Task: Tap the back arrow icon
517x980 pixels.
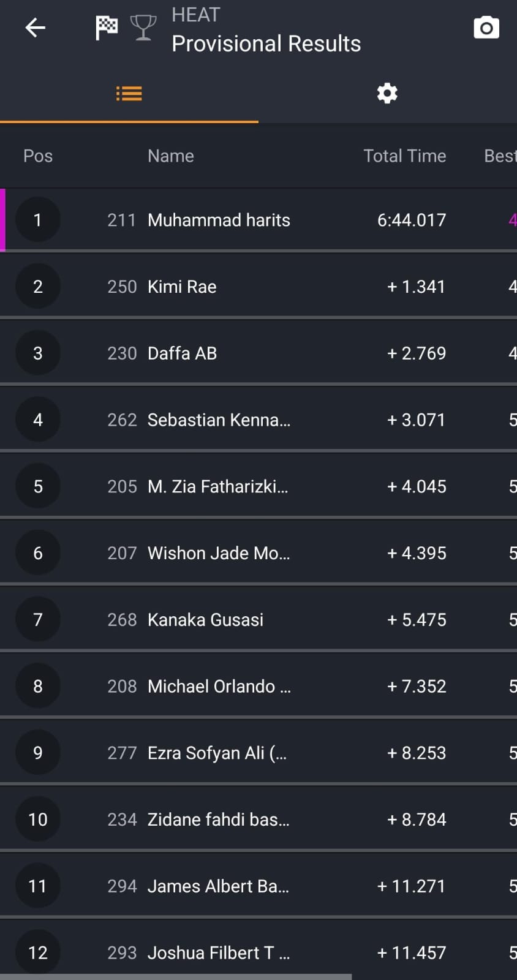Action: pos(35,28)
